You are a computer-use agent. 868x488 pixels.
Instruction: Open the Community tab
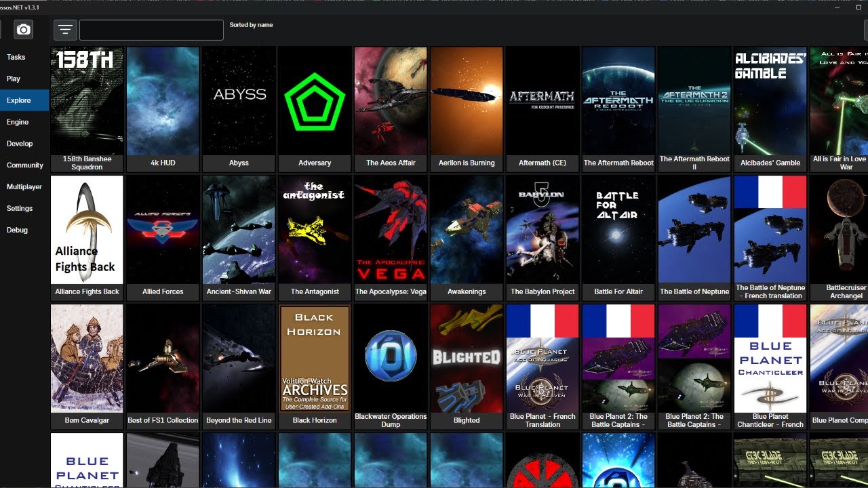(x=24, y=165)
